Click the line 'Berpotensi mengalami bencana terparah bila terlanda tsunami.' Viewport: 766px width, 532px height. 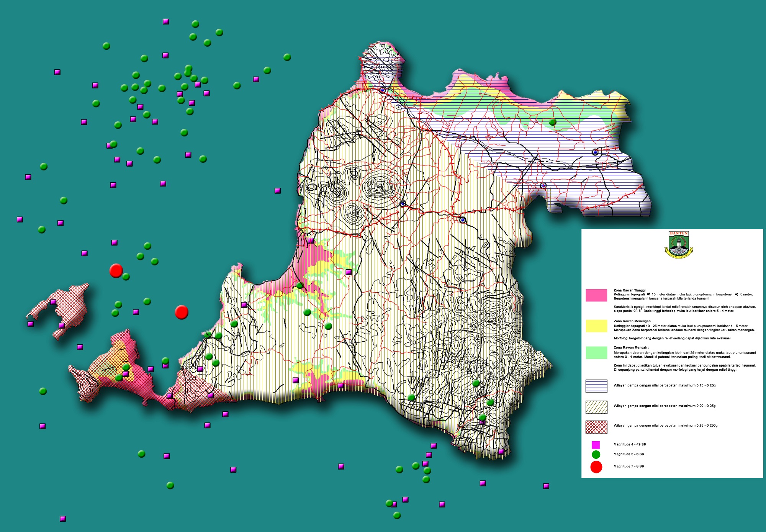[x=662, y=298]
